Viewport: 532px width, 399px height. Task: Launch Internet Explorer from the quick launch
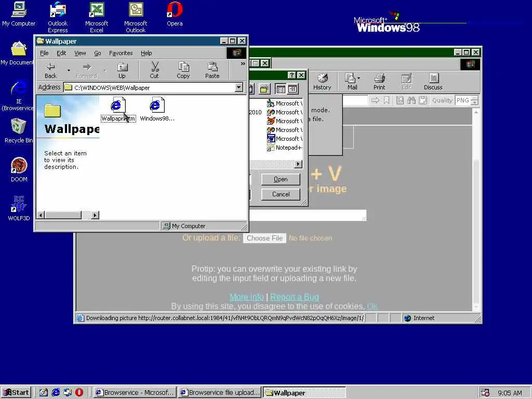pos(56,393)
